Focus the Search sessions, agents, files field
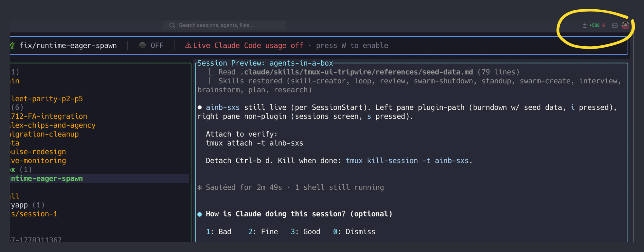644x252 pixels. [224, 25]
